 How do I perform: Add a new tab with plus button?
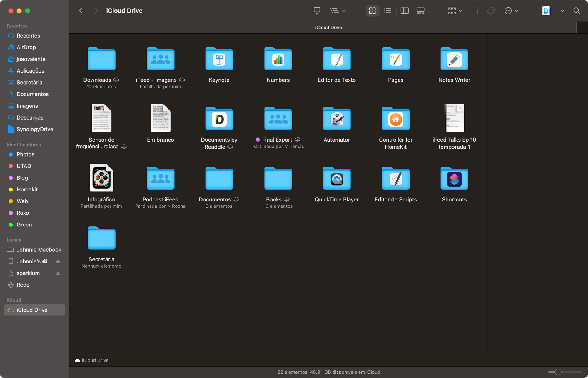tap(582, 28)
